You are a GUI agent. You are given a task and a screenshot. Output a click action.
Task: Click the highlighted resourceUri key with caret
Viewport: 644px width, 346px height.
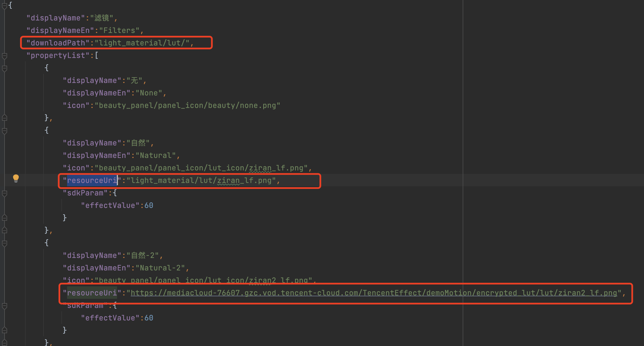tap(92, 180)
